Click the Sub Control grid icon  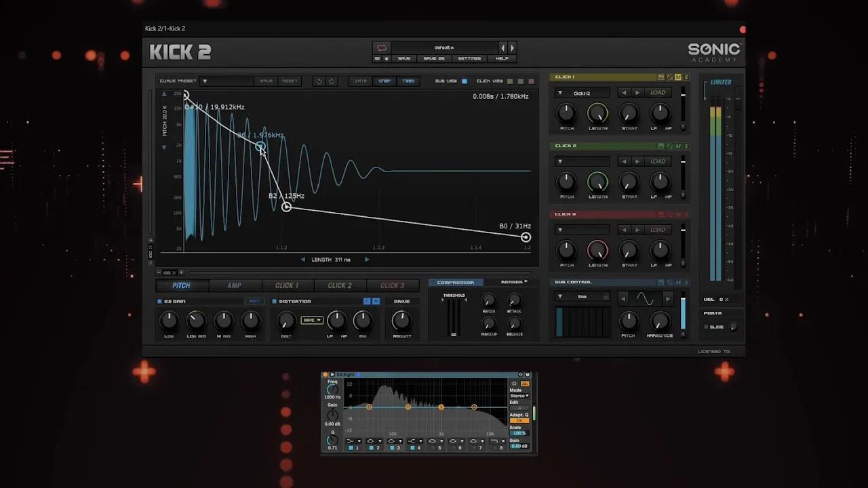pos(661,282)
